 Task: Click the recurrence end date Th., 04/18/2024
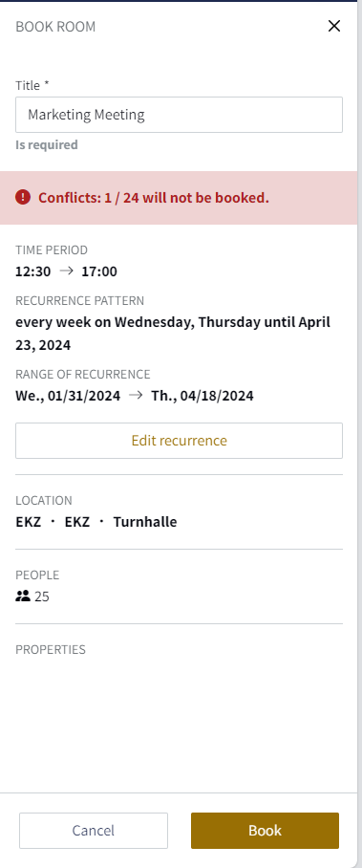tap(202, 396)
